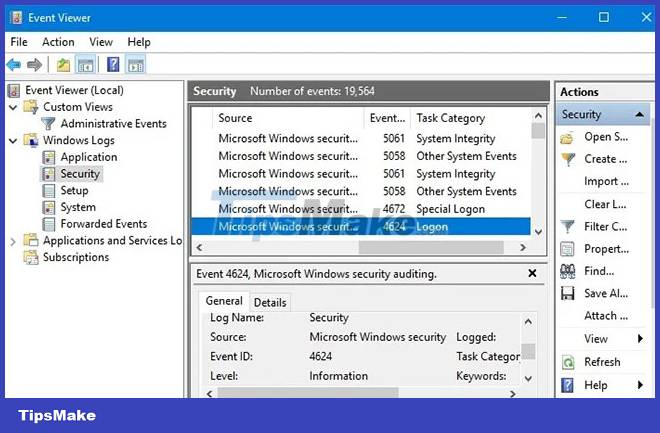Image resolution: width=660 pixels, height=433 pixels.
Task: Click the Up one level folder icon
Action: 63,65
